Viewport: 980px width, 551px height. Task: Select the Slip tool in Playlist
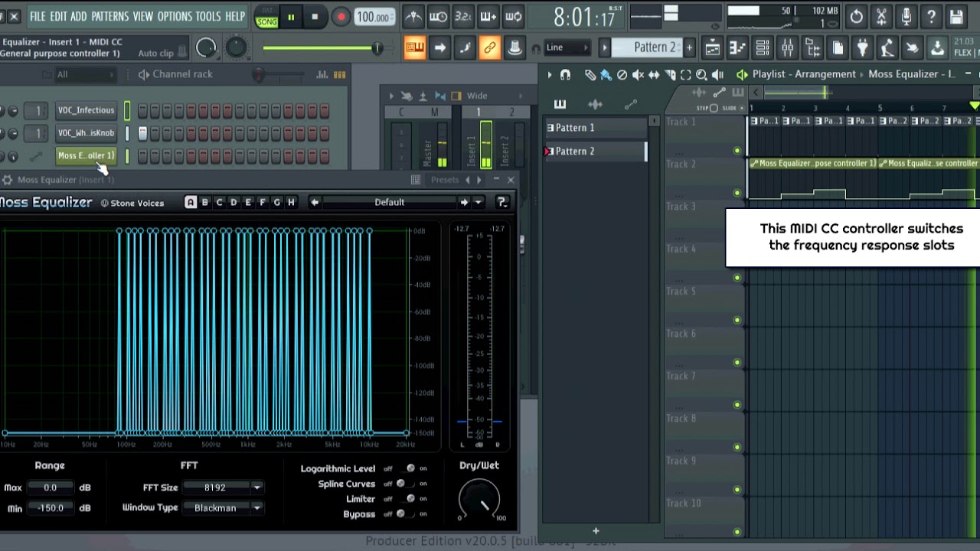click(x=654, y=74)
